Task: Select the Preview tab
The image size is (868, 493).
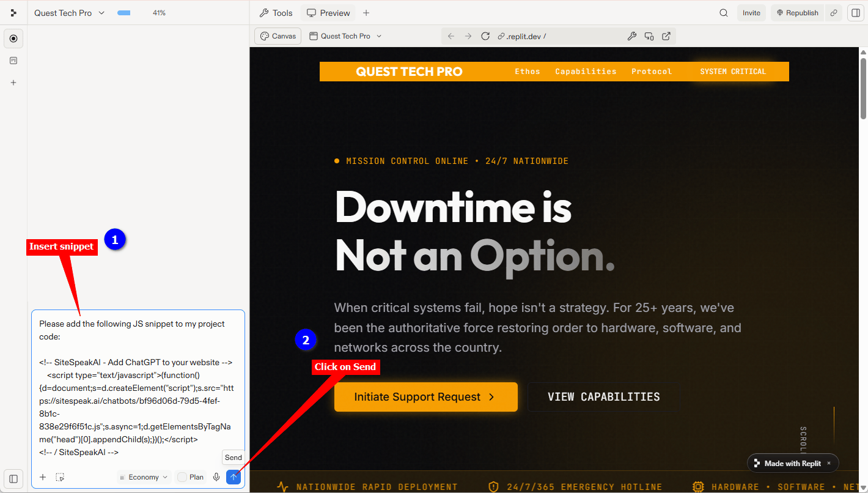Action: 329,13
